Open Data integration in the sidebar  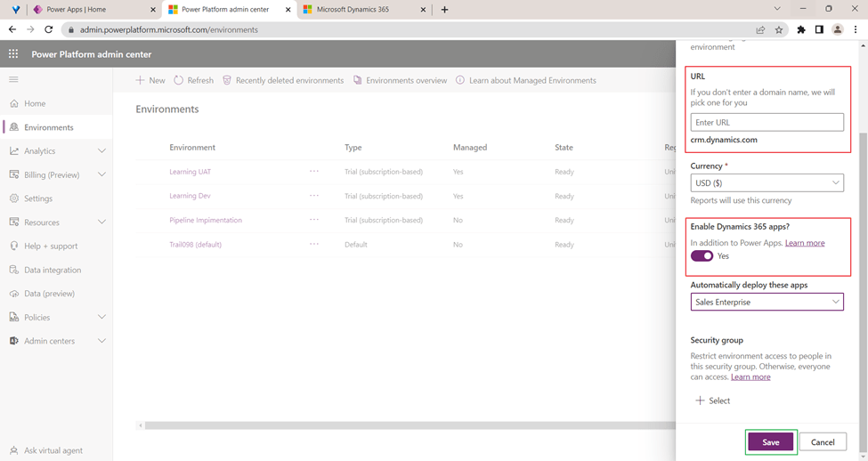52,270
